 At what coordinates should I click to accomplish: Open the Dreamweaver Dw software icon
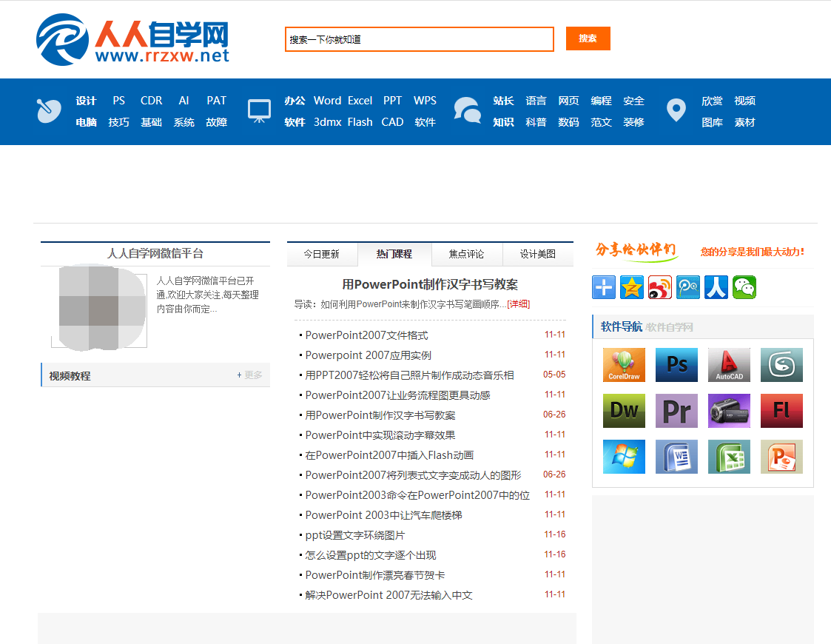pyautogui.click(x=624, y=411)
